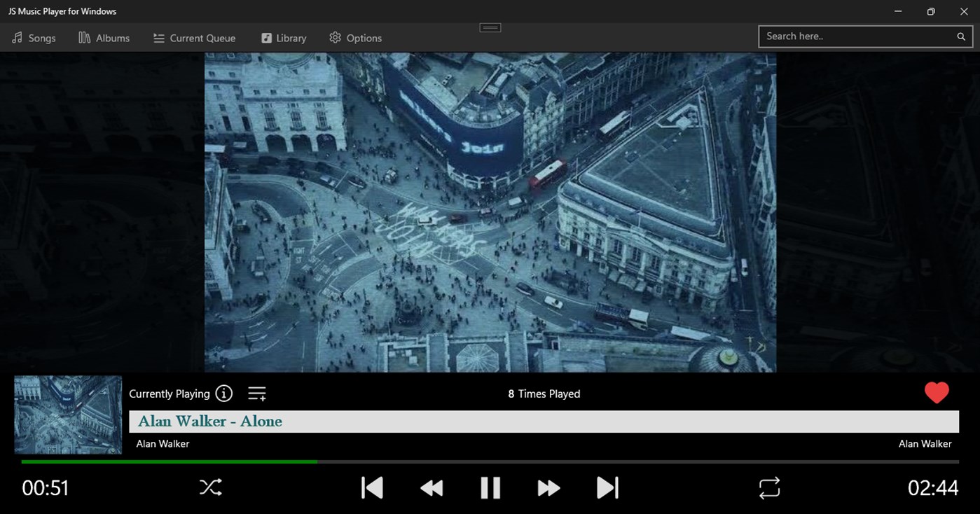Skip to the next track
The image size is (980, 514).
(607, 487)
